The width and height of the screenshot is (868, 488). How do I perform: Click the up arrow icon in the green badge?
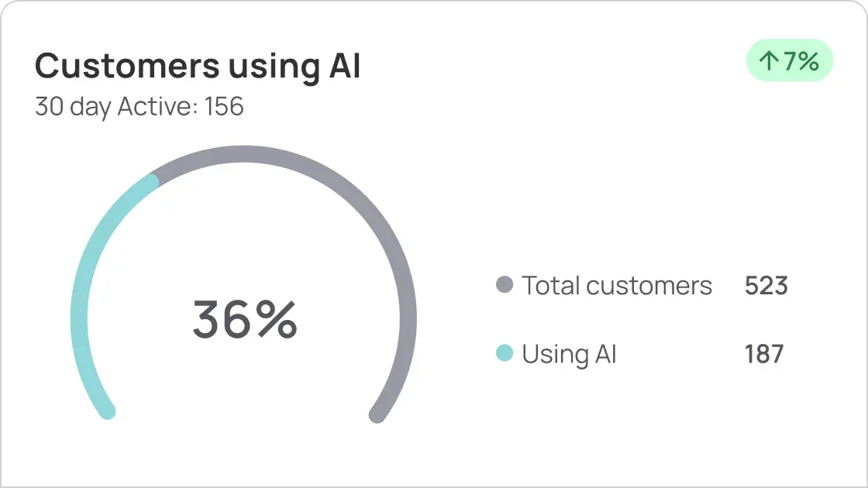tap(768, 62)
